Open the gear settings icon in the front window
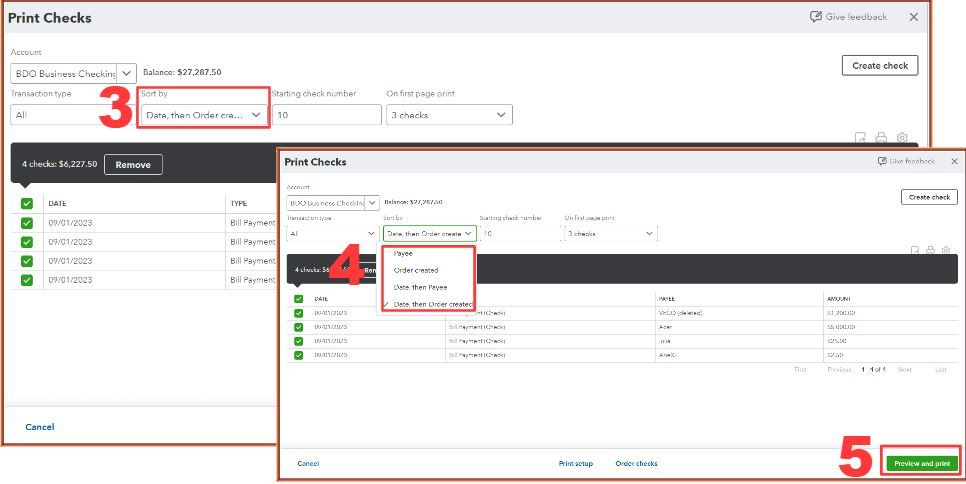Screen dimensions: 966x484 [946, 250]
